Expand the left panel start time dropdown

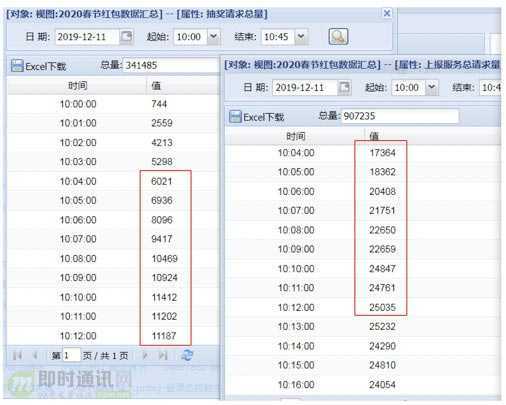[x=213, y=36]
